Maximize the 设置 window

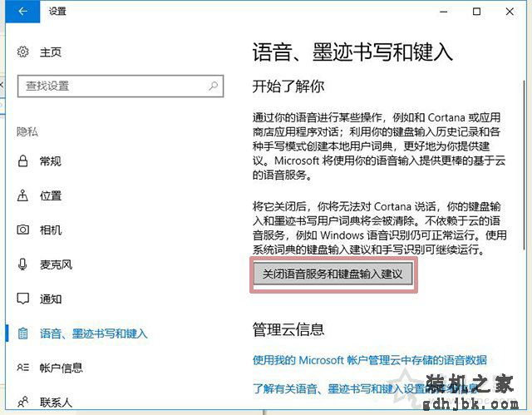point(476,12)
